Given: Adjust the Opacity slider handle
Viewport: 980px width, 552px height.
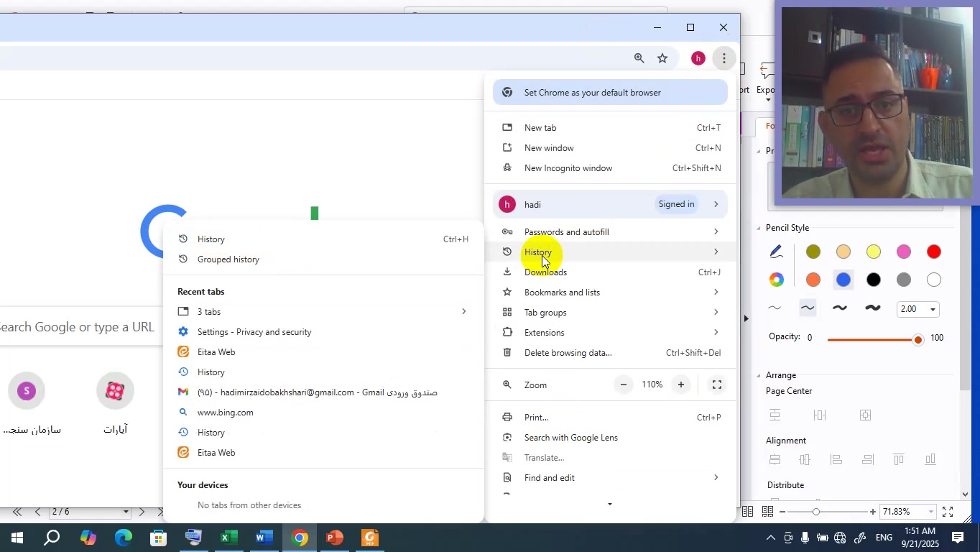Looking at the screenshot, I should pyautogui.click(x=917, y=339).
